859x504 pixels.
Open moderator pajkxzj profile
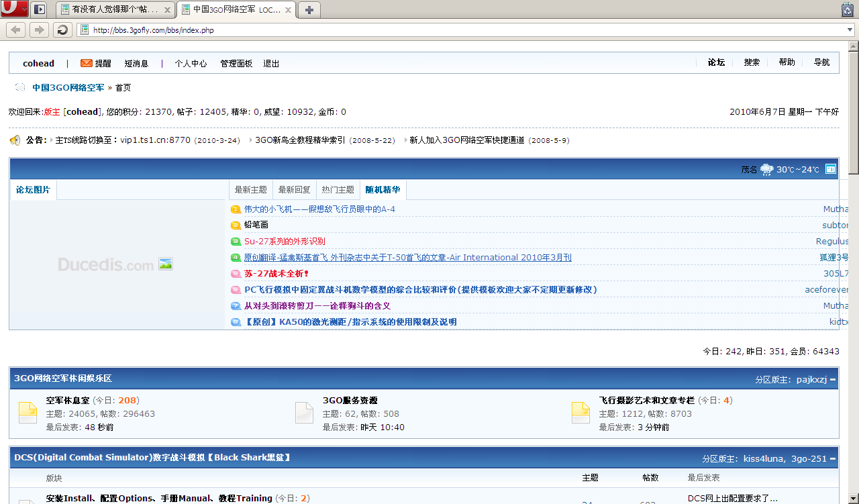tap(811, 380)
